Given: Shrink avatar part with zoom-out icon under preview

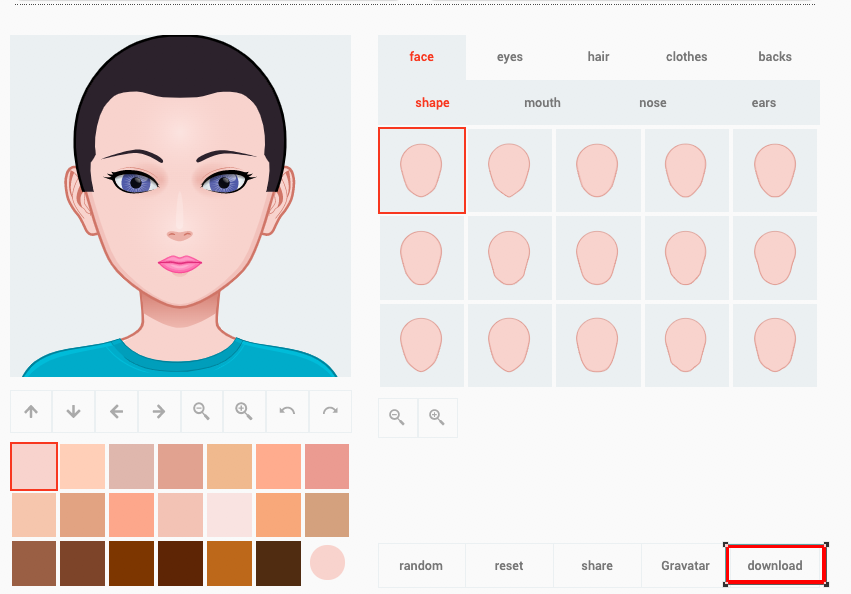Looking at the screenshot, I should tap(201, 412).
